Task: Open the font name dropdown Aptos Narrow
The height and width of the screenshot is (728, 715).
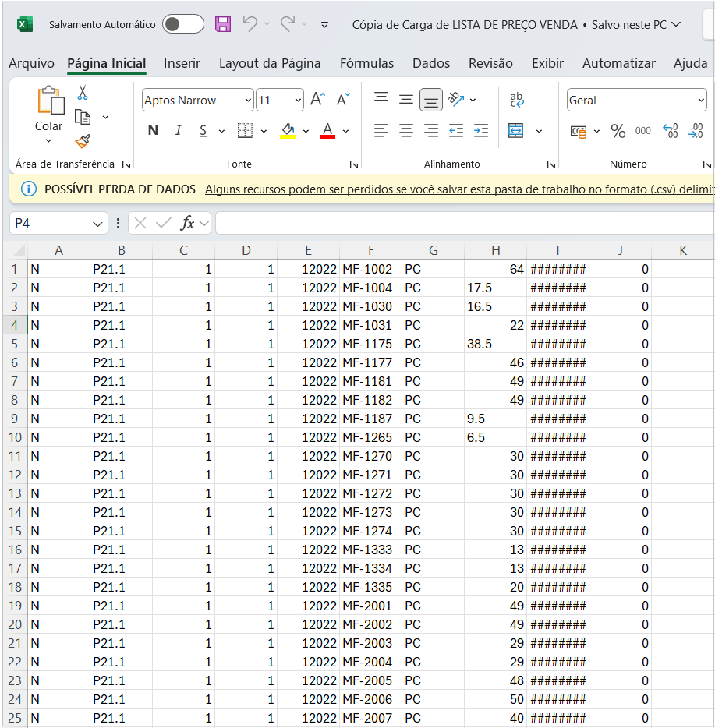Action: pos(249,100)
